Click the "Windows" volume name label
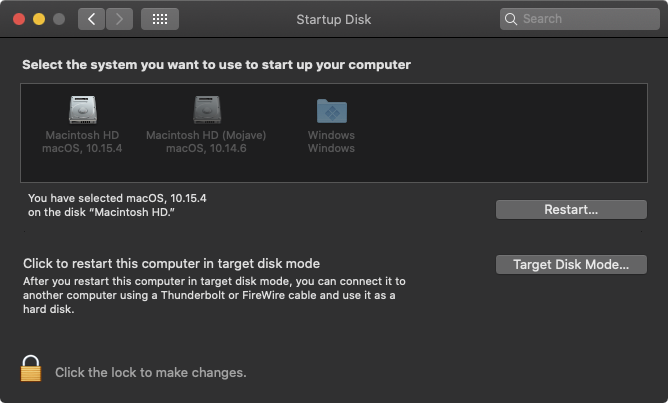Screen dimensions: 668x403 click(331, 136)
